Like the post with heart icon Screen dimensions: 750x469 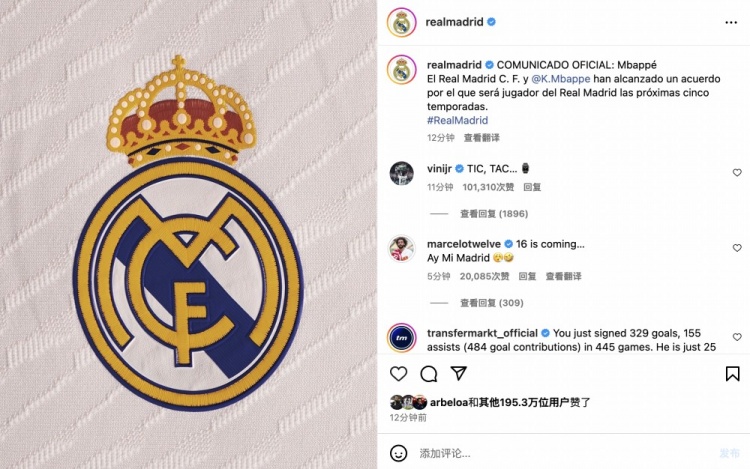click(x=398, y=373)
